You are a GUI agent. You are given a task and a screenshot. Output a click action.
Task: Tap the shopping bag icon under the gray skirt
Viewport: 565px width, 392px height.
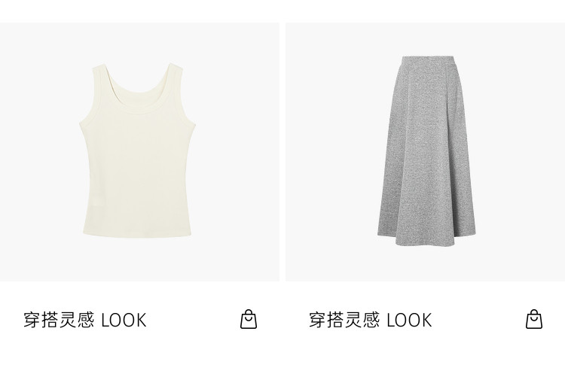[534, 319]
